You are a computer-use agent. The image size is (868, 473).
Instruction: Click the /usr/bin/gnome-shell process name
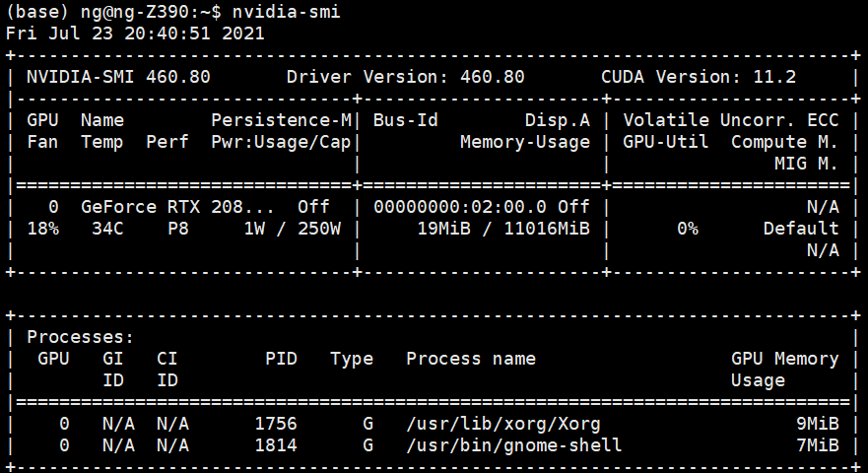coord(513,445)
